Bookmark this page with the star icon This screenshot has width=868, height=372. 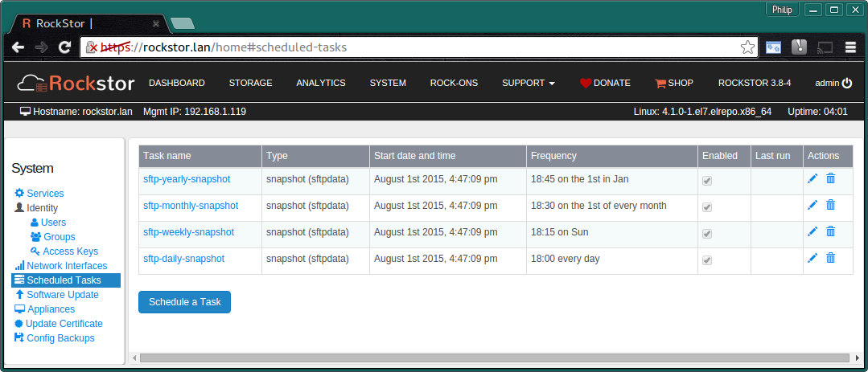747,47
